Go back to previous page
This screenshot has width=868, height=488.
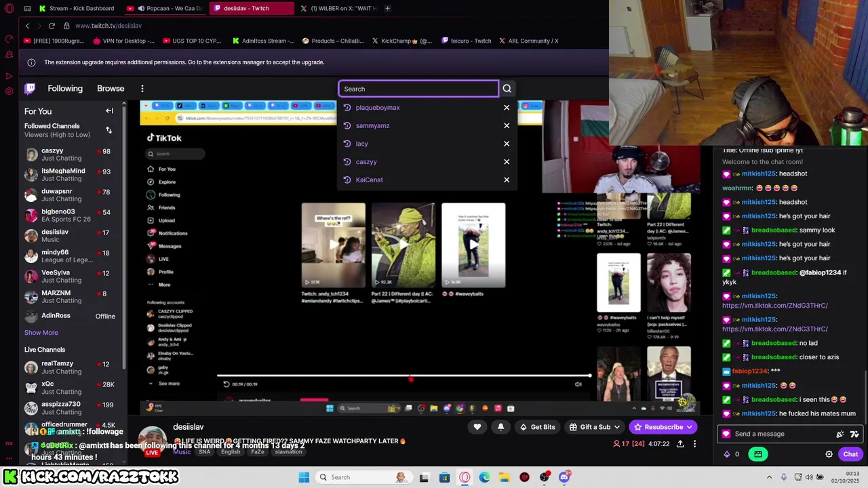[27, 26]
